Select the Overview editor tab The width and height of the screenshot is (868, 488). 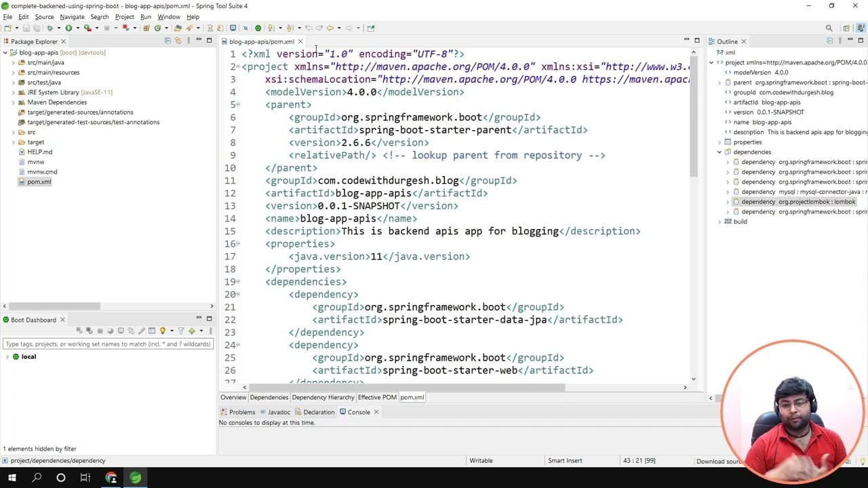coord(233,397)
